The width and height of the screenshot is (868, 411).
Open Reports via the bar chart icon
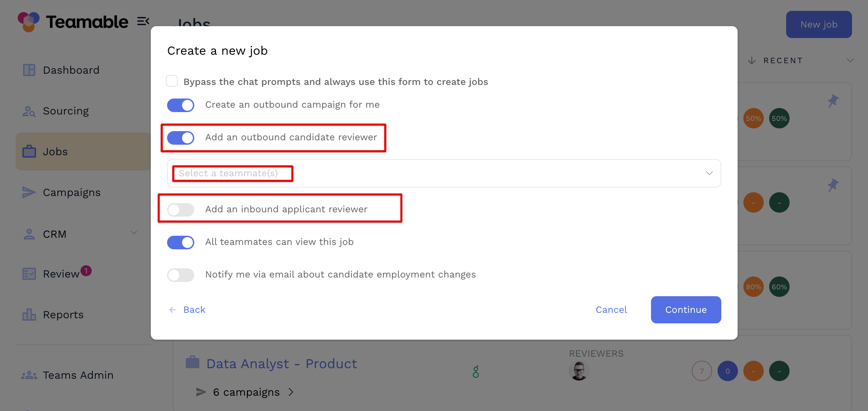29,315
